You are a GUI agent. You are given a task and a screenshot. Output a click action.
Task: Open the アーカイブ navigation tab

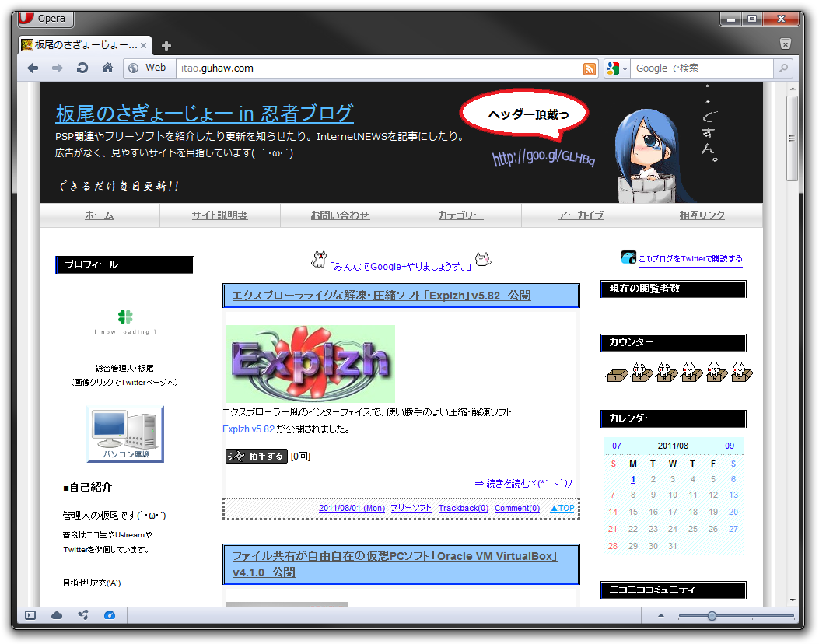point(581,215)
